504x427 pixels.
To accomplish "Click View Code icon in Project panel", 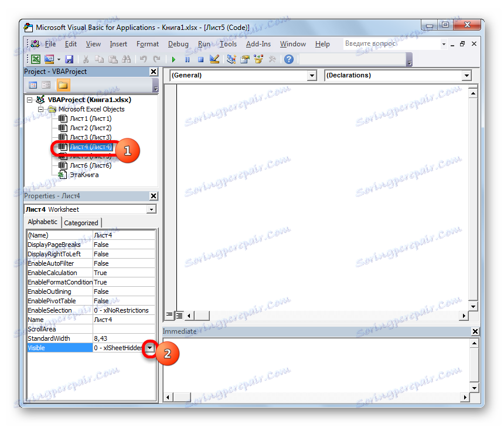I will coord(33,85).
